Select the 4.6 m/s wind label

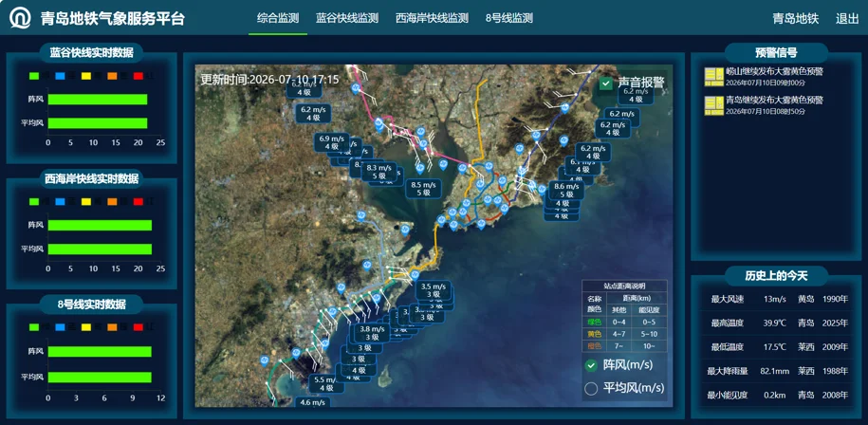[312, 402]
